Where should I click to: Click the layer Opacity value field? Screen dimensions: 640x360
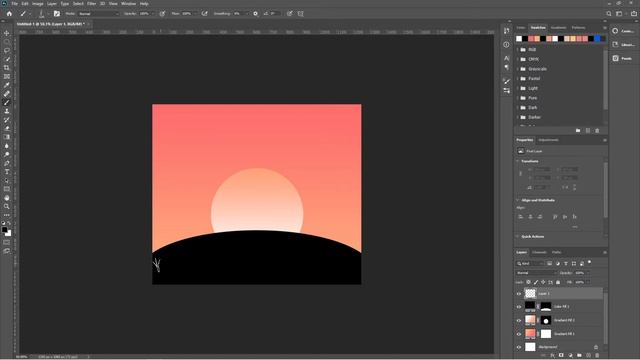click(580, 273)
